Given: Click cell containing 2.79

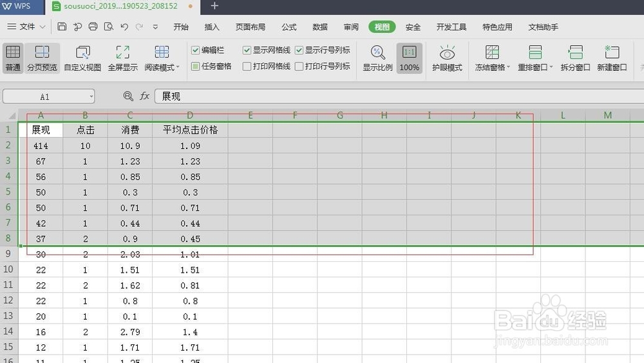Looking at the screenshot, I should (x=130, y=332).
